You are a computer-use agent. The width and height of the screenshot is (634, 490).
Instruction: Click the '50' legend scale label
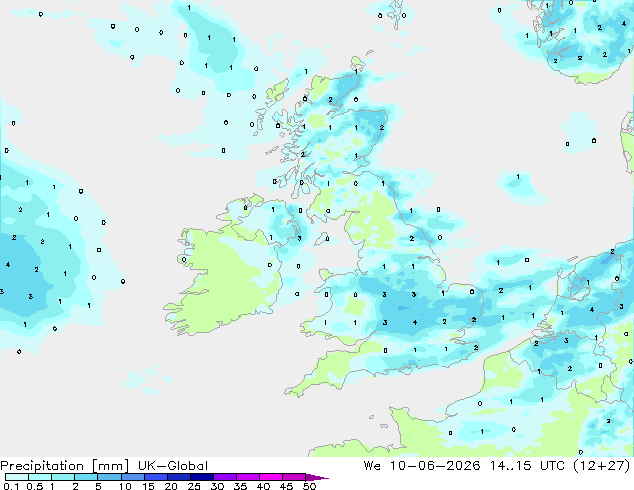pyautogui.click(x=309, y=486)
